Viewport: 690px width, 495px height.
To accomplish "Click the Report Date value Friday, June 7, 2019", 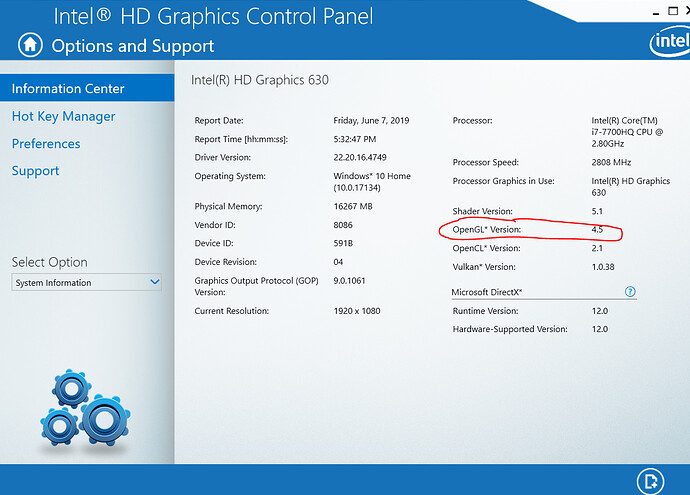I will tap(371, 121).
